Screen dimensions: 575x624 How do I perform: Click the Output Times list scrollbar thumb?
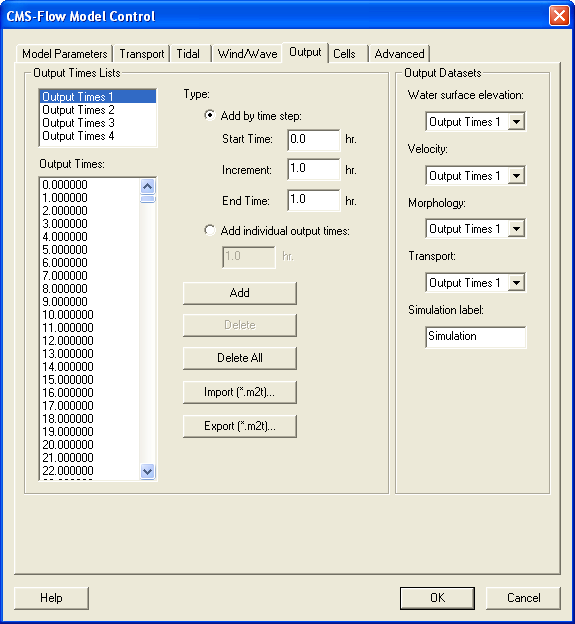pos(147,199)
